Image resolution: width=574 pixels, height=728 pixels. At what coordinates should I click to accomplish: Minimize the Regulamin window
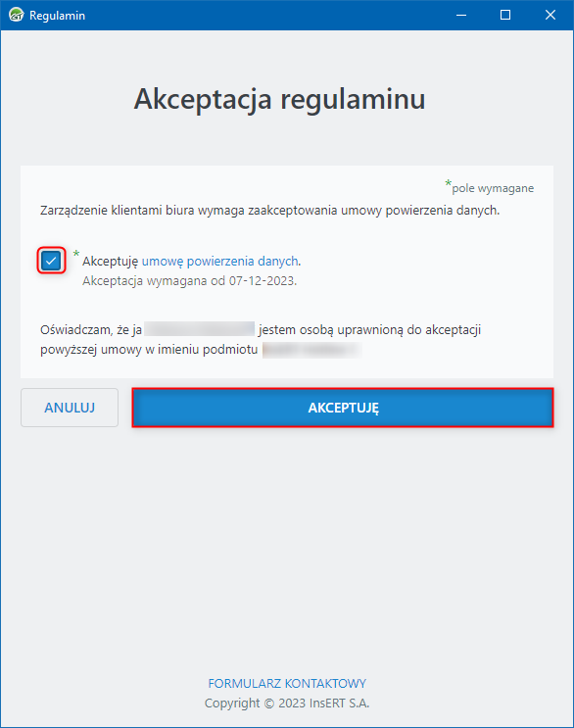[460, 15]
